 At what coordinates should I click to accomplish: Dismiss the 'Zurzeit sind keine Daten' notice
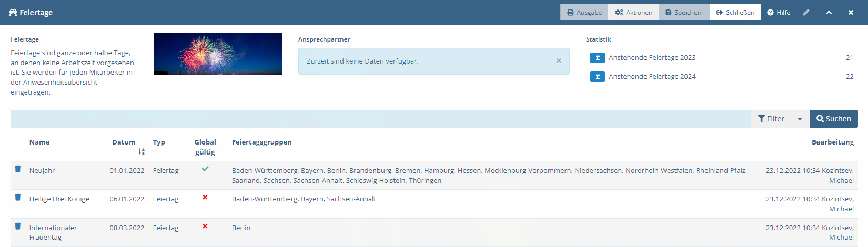[x=559, y=61]
